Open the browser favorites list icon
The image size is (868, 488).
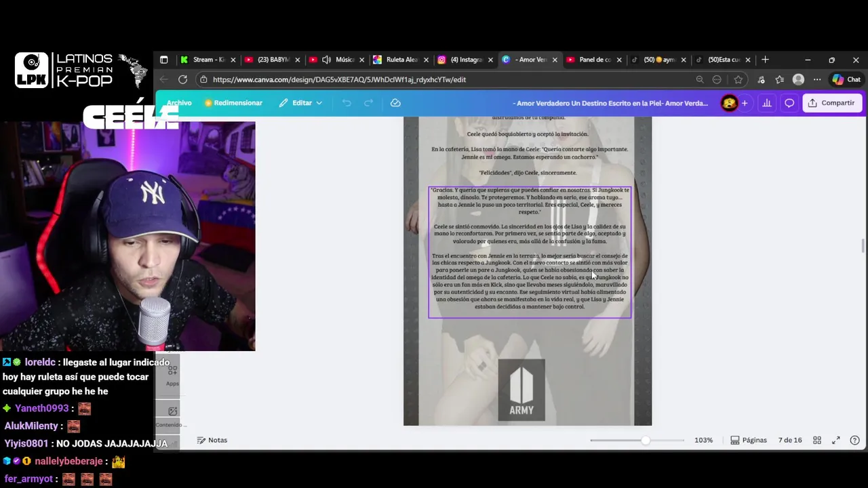[780, 79]
